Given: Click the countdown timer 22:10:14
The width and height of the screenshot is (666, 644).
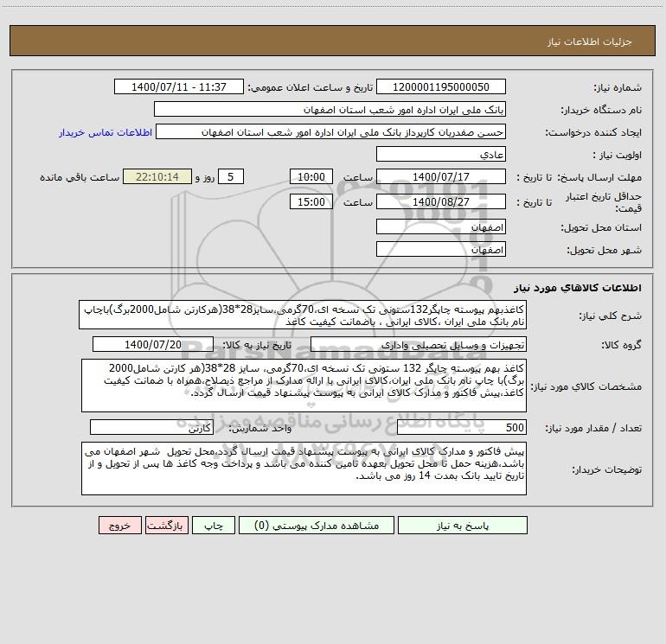Looking at the screenshot, I should tap(157, 176).
